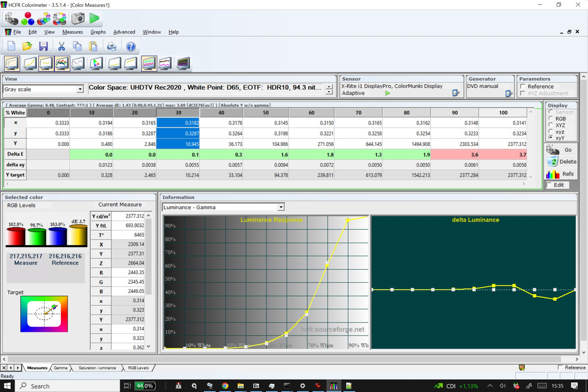Open the Luminance - Gamma information dropdown
This screenshot has height=392, width=588.
pyautogui.click(x=281, y=207)
